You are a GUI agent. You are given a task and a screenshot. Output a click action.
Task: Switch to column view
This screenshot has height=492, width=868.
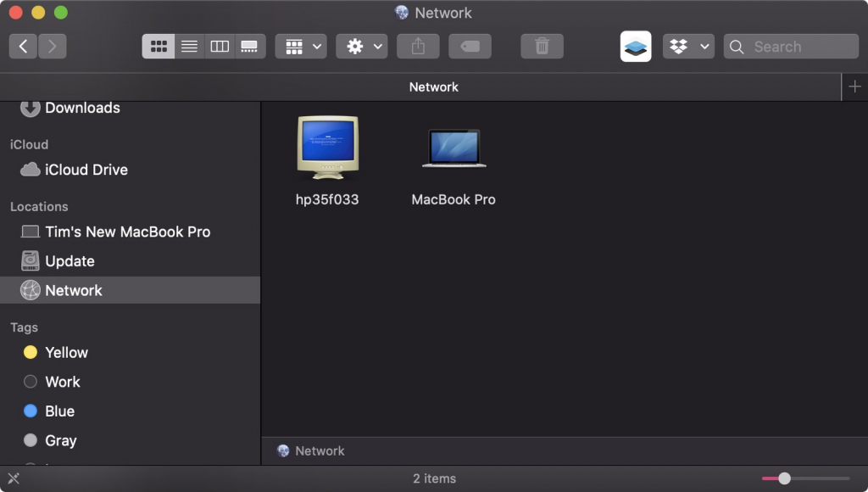pos(220,47)
